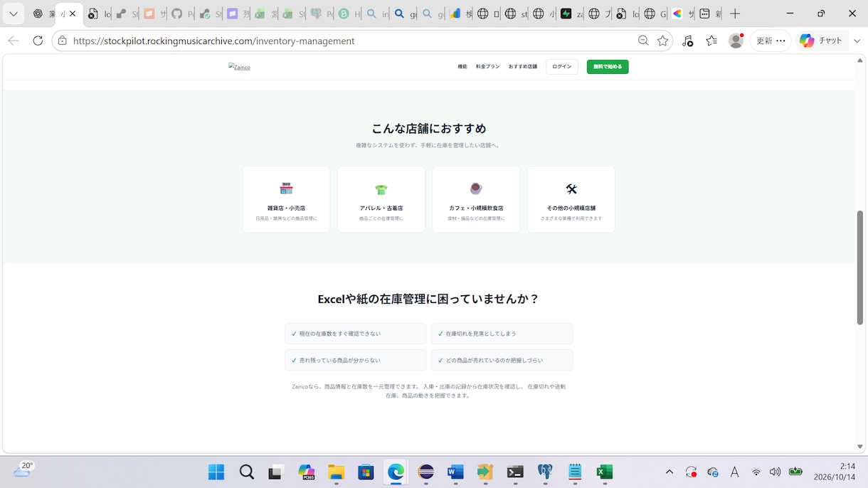Click the Zairico logo image

[239, 67]
